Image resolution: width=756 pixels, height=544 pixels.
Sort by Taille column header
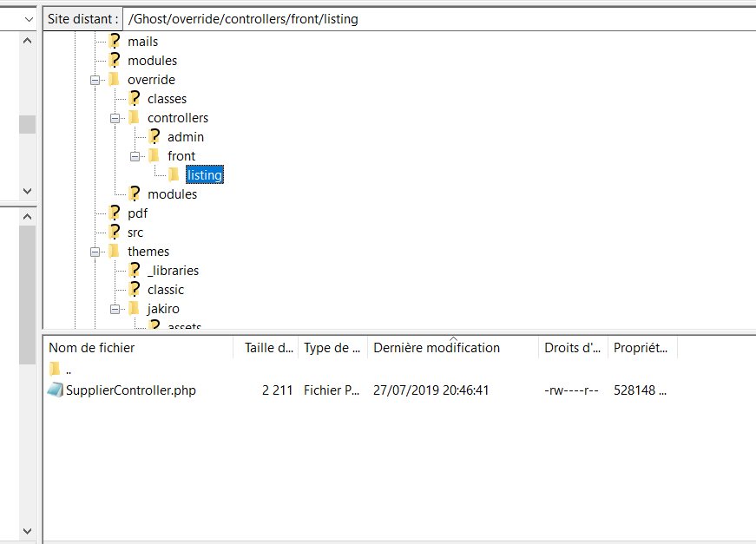pos(266,347)
